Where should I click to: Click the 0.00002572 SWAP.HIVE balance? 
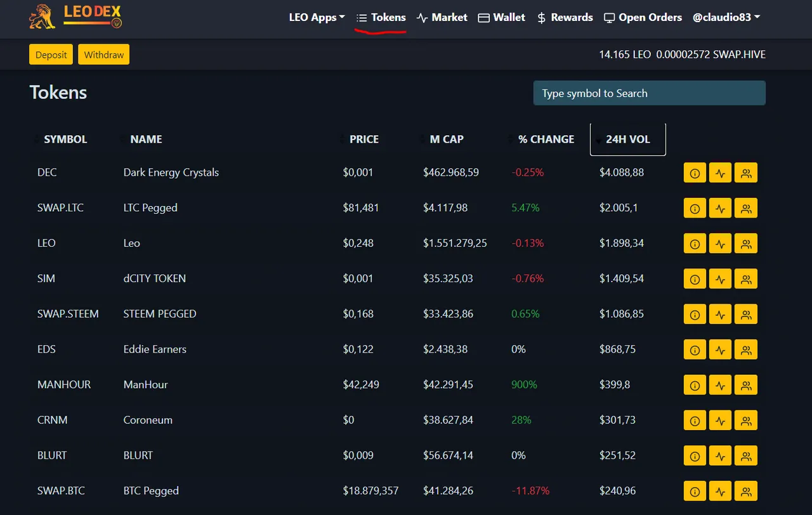click(x=711, y=55)
